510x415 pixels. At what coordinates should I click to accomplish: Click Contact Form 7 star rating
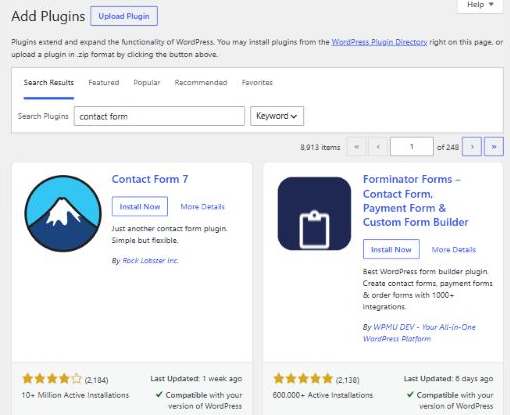(52, 379)
